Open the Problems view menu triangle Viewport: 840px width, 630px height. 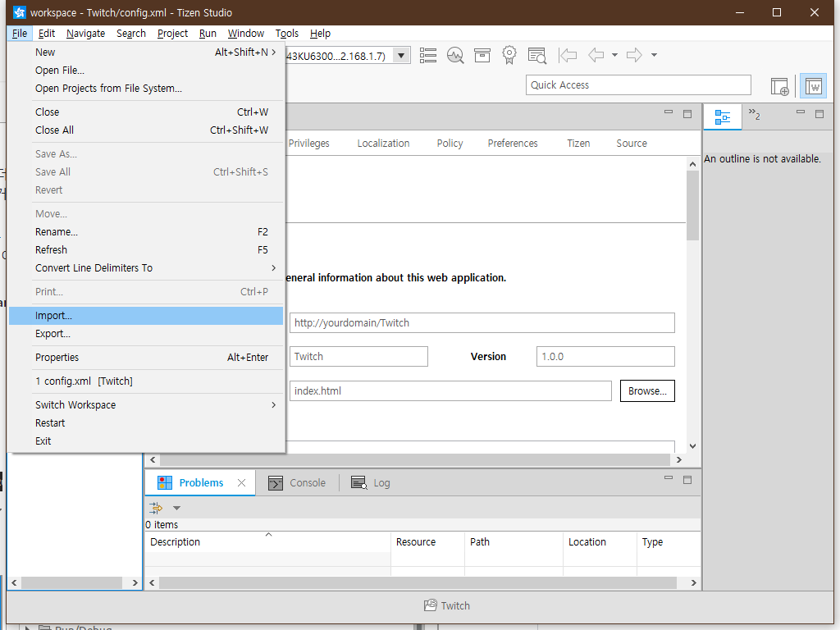click(176, 508)
